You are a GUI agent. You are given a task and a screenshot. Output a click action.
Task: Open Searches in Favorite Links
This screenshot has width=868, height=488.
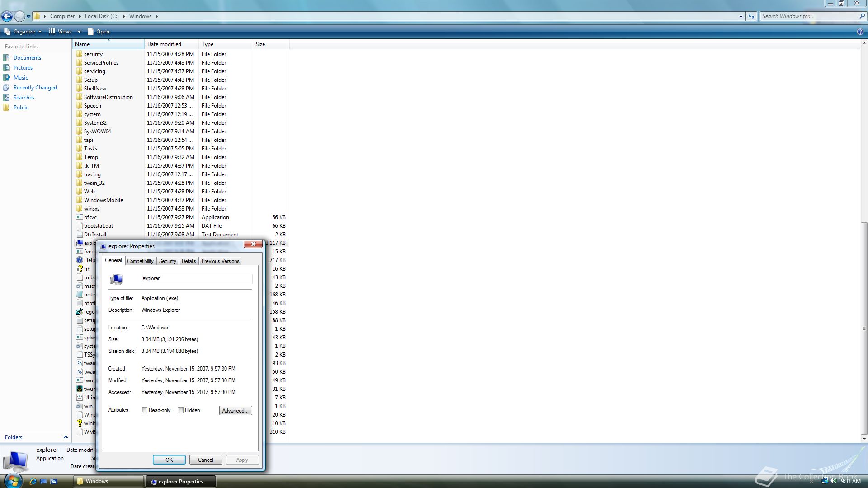(24, 98)
